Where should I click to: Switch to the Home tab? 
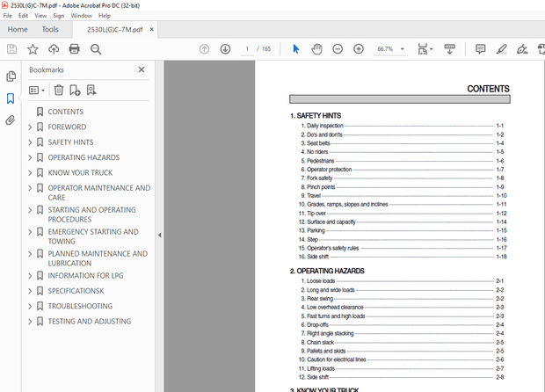tap(18, 30)
